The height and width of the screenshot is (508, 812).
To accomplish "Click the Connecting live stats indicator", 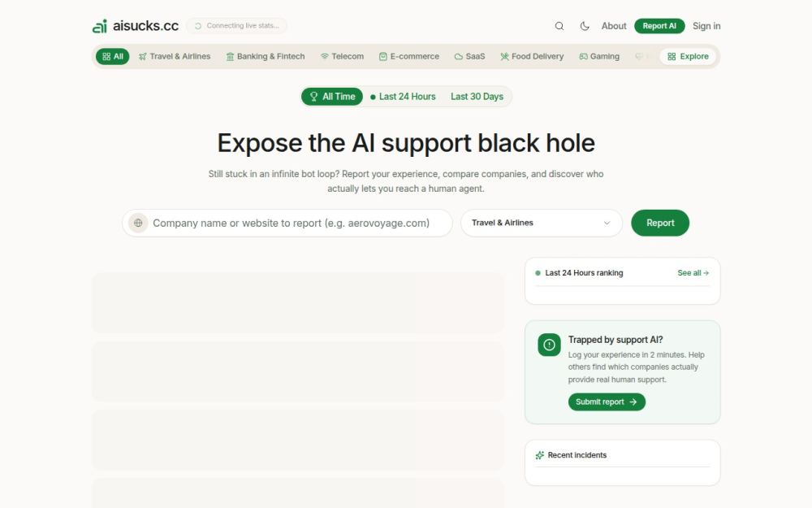I will coord(236,26).
